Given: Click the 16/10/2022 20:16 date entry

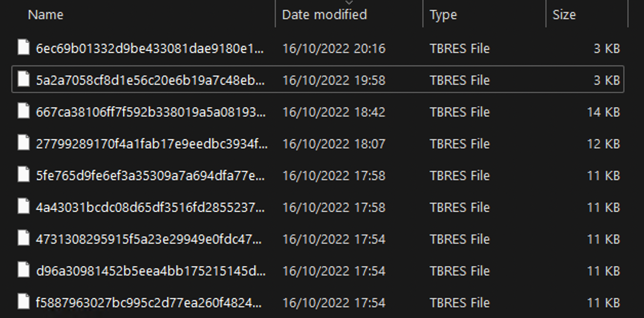Looking at the screenshot, I should point(333,49).
